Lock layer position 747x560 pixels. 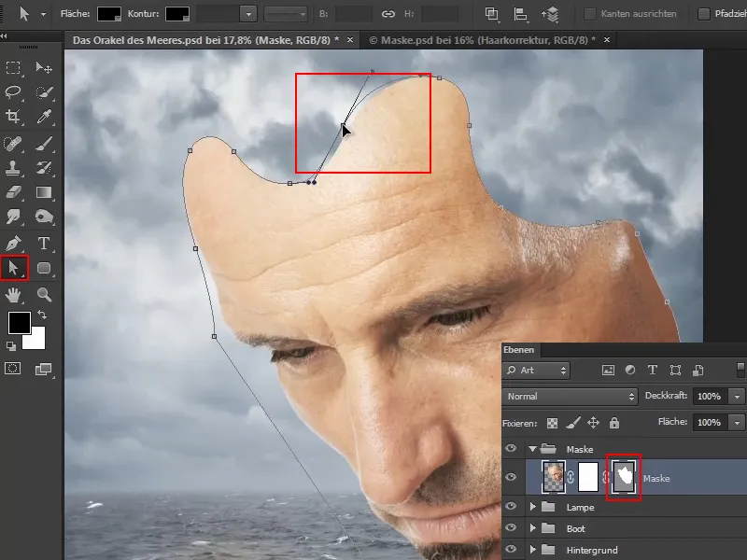[x=593, y=423]
